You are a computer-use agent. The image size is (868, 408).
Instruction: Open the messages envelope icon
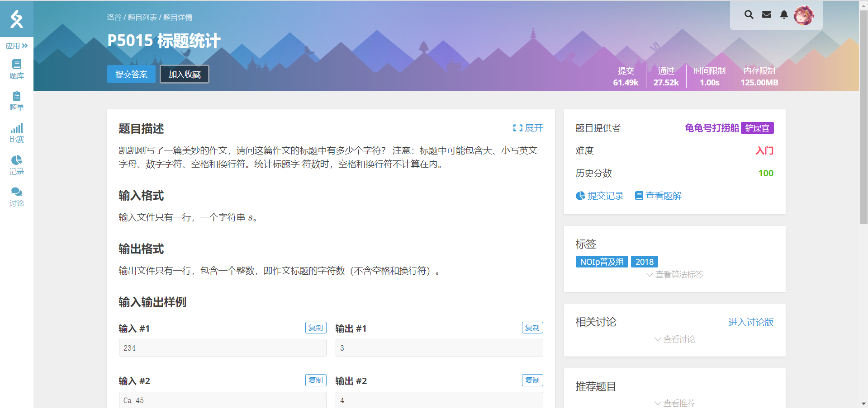[766, 14]
